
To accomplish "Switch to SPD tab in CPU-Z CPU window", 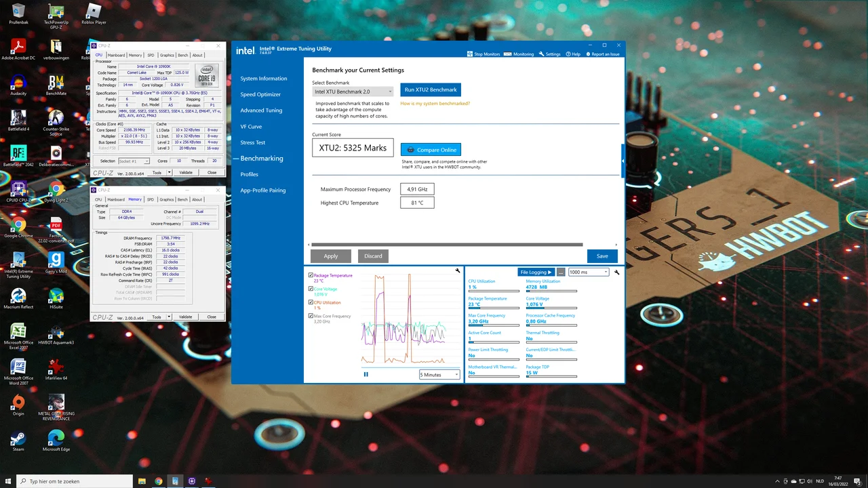I will point(151,55).
